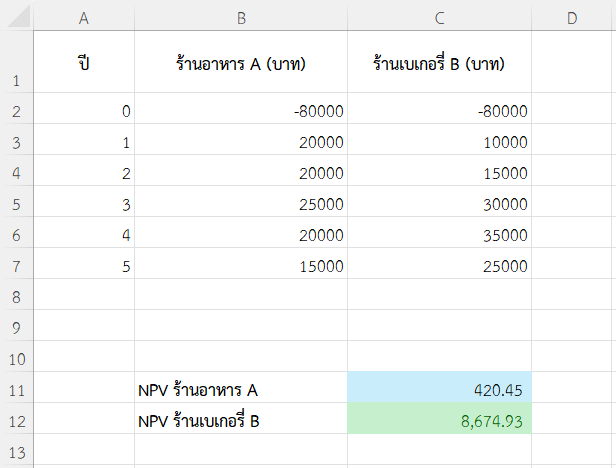Select column D header
616x468 pixels.
point(574,16)
